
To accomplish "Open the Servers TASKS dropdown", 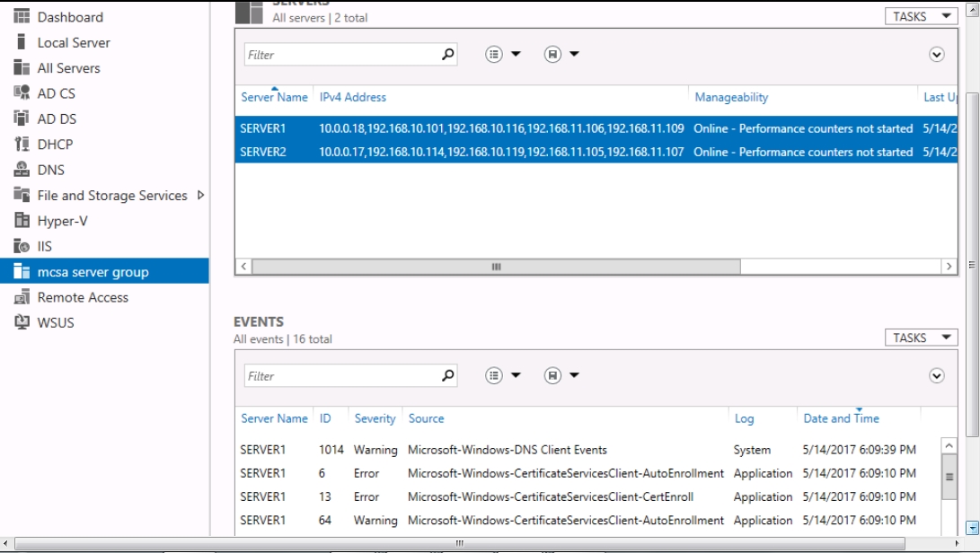I will pos(921,16).
